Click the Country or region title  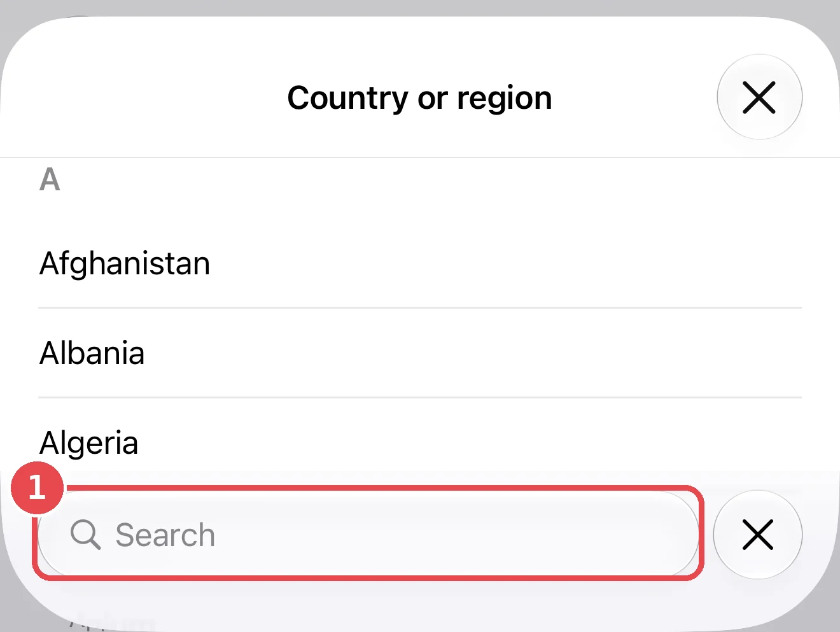[x=419, y=98]
